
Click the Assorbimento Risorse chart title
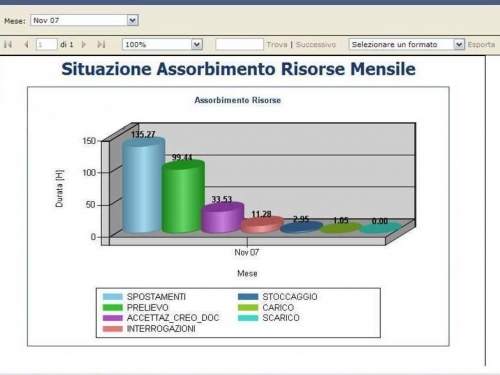pyautogui.click(x=238, y=100)
